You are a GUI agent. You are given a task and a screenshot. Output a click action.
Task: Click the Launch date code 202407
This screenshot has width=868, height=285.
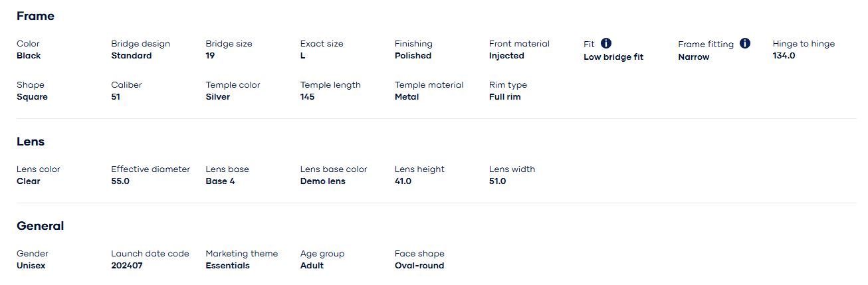click(126, 266)
